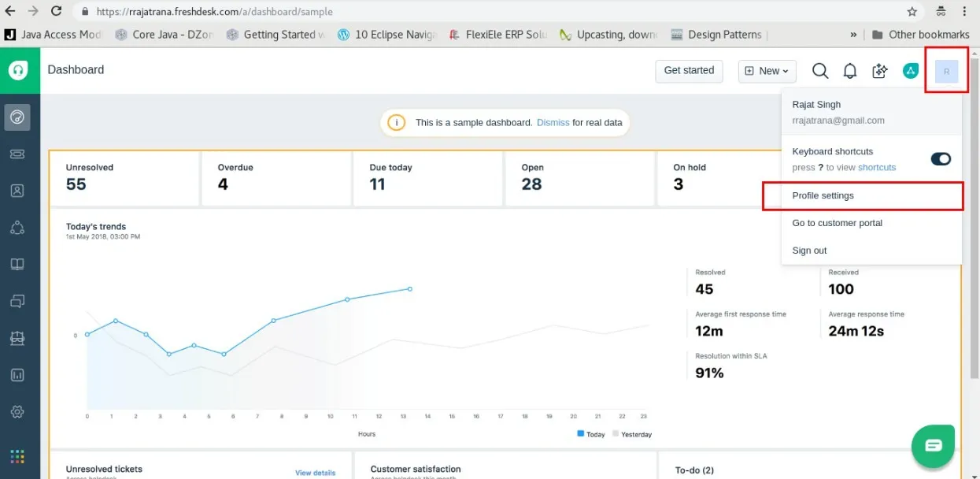Click Resolution within SLA 91%

coord(709,373)
